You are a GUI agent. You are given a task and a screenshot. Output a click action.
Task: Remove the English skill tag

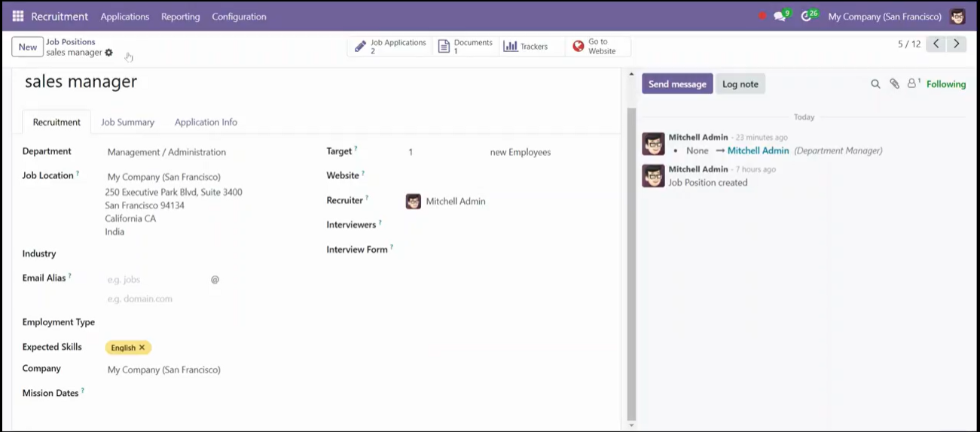(x=142, y=348)
